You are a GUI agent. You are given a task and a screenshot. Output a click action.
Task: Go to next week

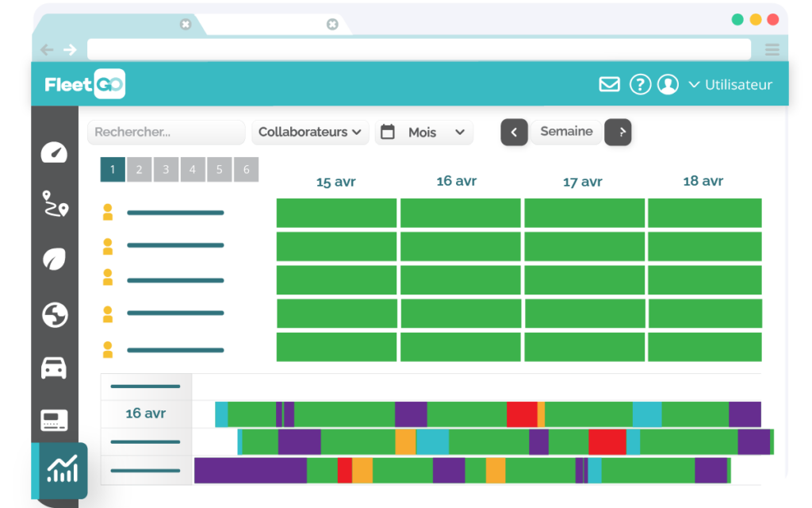(618, 133)
